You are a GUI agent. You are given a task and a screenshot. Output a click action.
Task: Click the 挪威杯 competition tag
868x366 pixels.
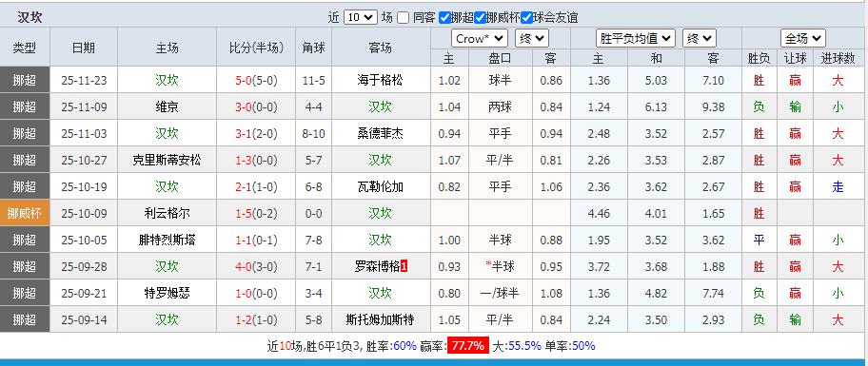tap(25, 213)
